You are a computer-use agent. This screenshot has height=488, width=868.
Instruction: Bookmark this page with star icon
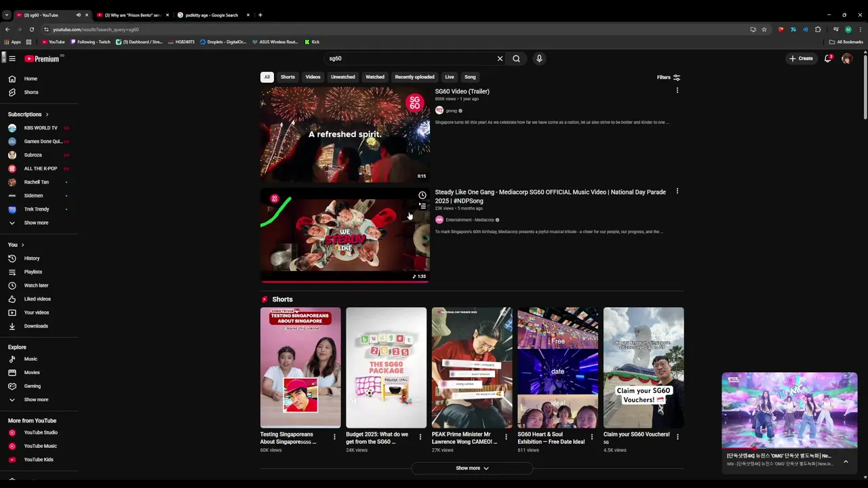[764, 29]
